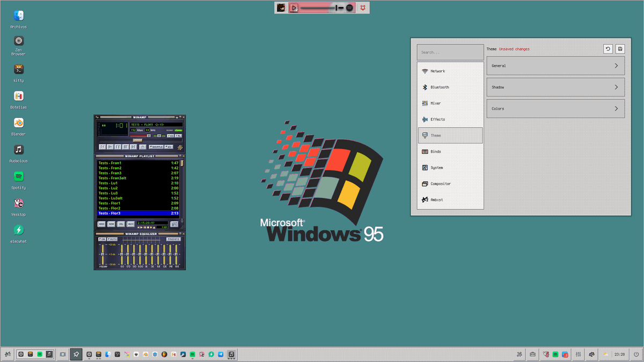
Task: Select playlist entry Tests - Lu2
Action: 138,188
